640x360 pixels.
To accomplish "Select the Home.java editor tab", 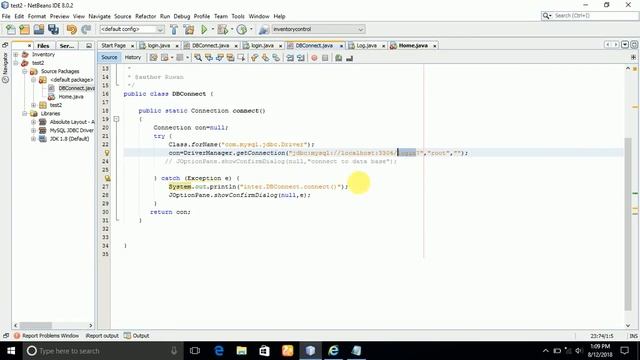I will click(413, 46).
